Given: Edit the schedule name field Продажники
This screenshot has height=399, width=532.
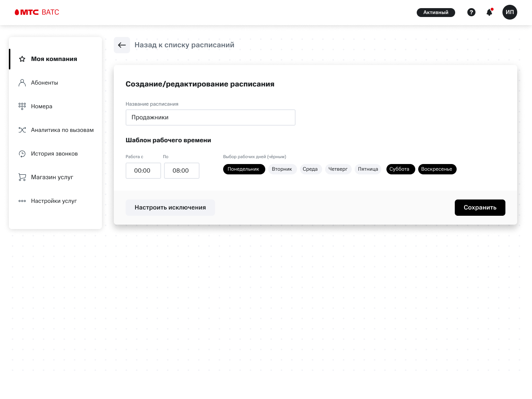Looking at the screenshot, I should [211, 117].
